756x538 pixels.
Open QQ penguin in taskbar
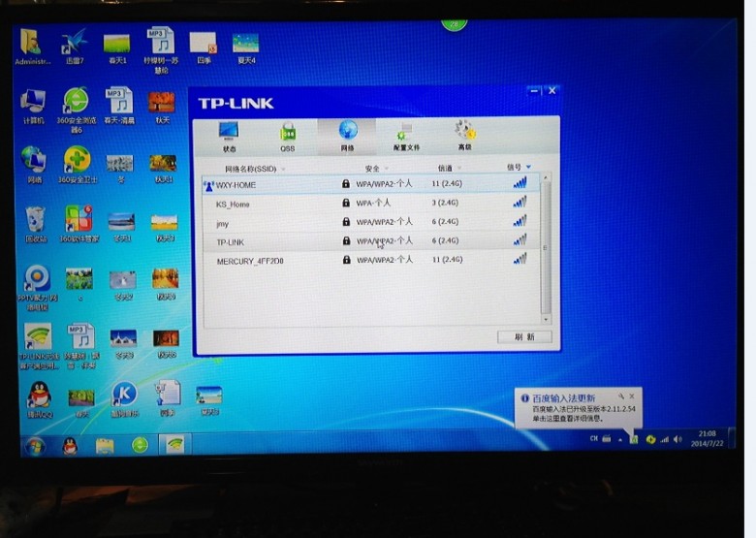click(x=71, y=446)
